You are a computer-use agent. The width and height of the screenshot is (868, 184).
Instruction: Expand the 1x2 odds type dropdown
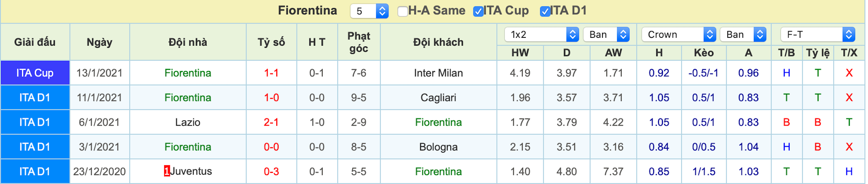541,35
